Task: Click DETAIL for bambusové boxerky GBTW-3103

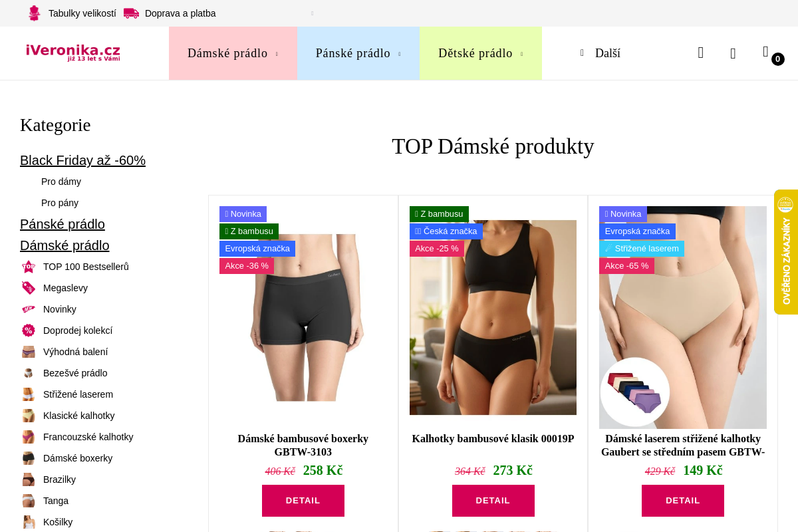Action: [x=303, y=501]
